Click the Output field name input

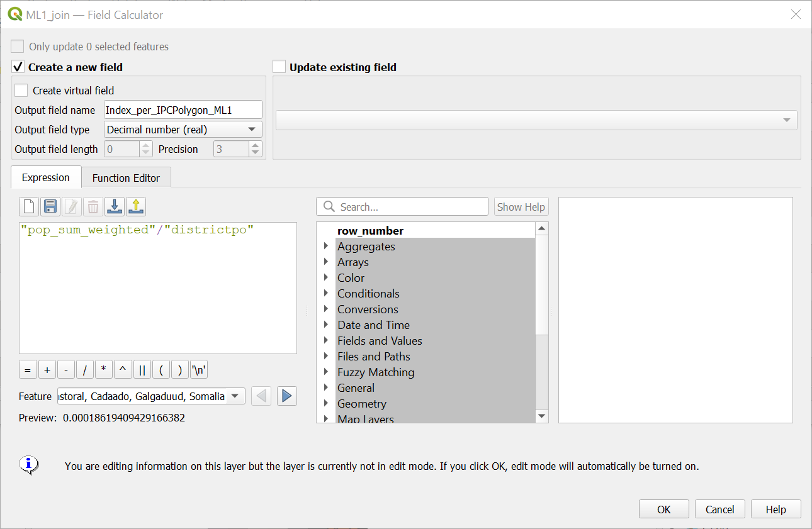(x=183, y=110)
